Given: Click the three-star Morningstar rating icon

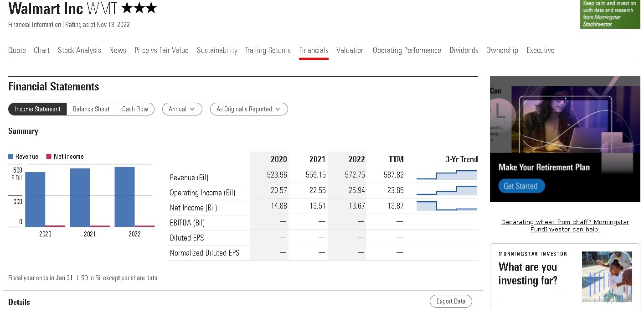Looking at the screenshot, I should click(x=139, y=8).
